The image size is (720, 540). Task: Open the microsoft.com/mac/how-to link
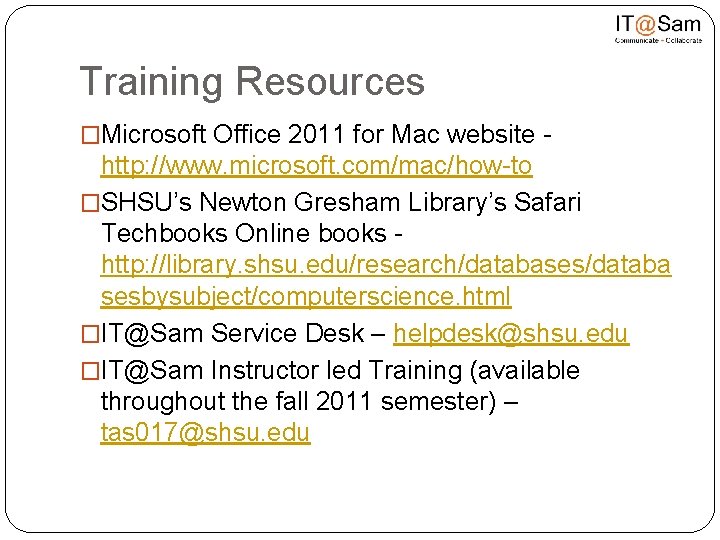316,165
